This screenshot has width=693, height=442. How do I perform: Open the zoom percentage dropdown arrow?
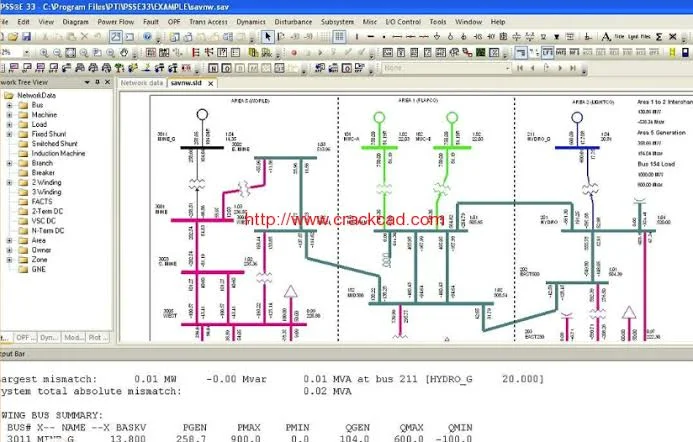coord(27,53)
